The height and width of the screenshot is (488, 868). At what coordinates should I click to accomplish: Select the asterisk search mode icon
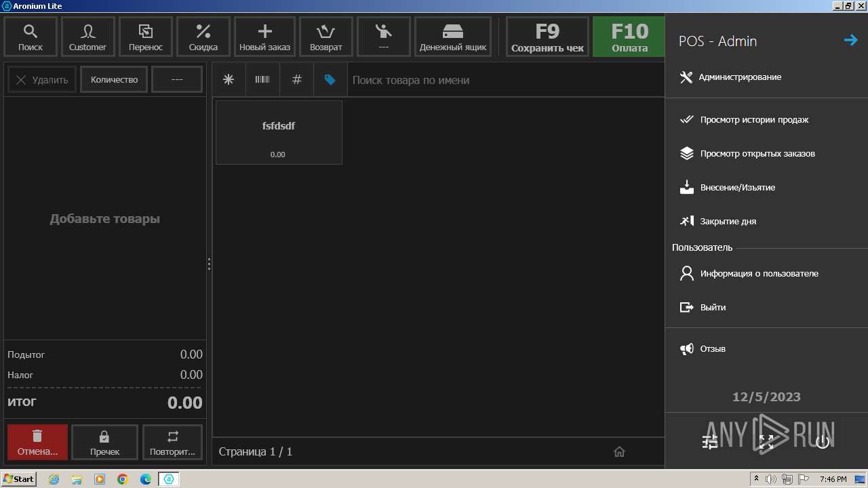coord(229,80)
